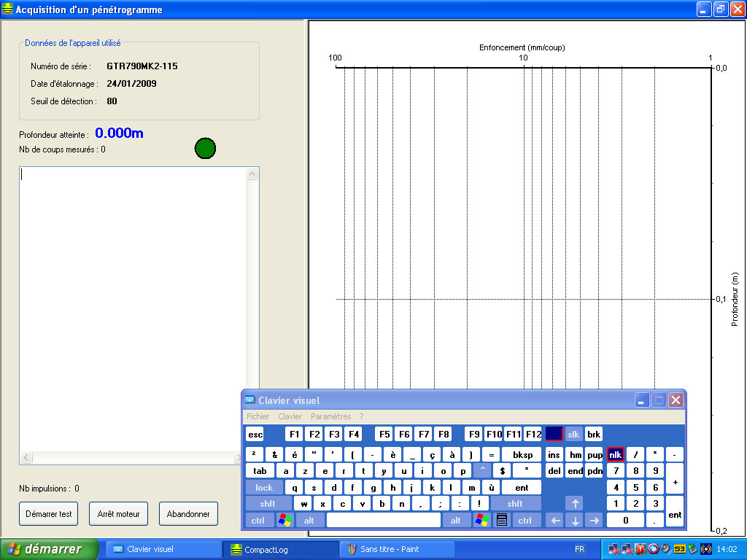Click the bksp key
Viewport: 747px width, 560px height.
tap(522, 455)
